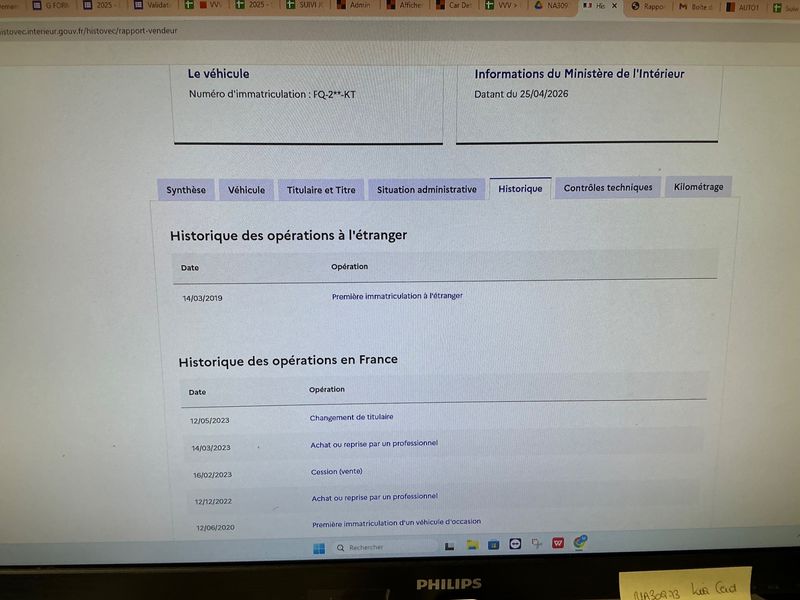The width and height of the screenshot is (800, 600).
Task: Click 'Première immatriculation d'un véhicule d'occasion'
Action: tap(396, 522)
